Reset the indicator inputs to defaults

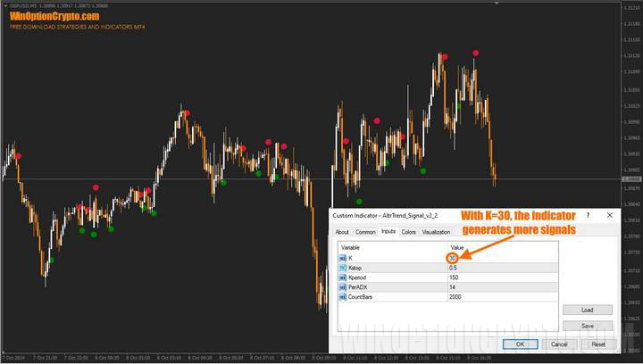click(597, 343)
